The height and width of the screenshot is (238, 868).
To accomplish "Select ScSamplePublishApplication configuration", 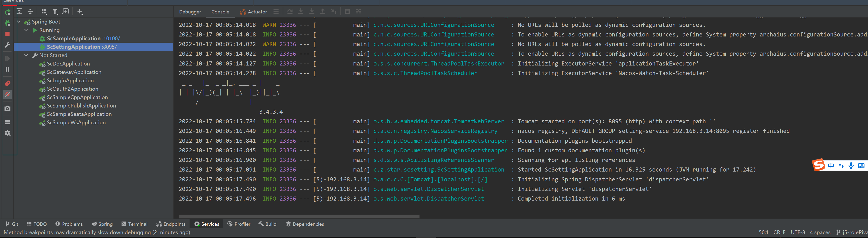I will [81, 106].
